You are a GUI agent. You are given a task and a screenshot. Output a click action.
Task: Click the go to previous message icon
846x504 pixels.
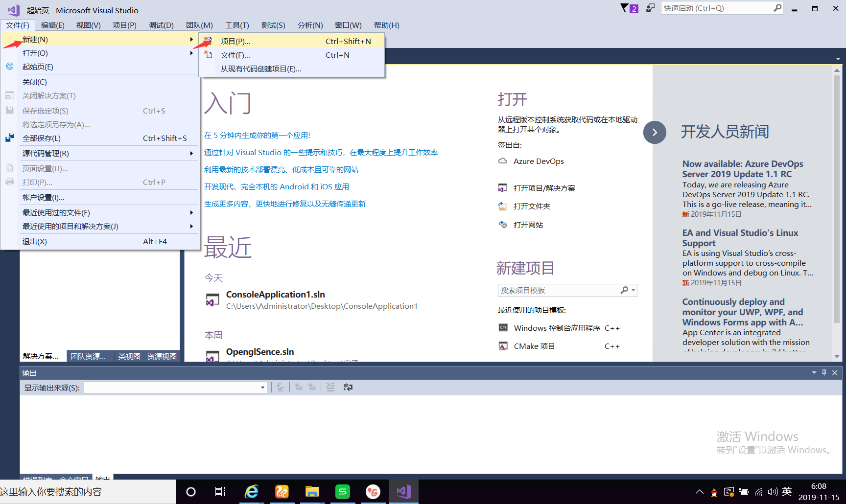[x=299, y=387]
